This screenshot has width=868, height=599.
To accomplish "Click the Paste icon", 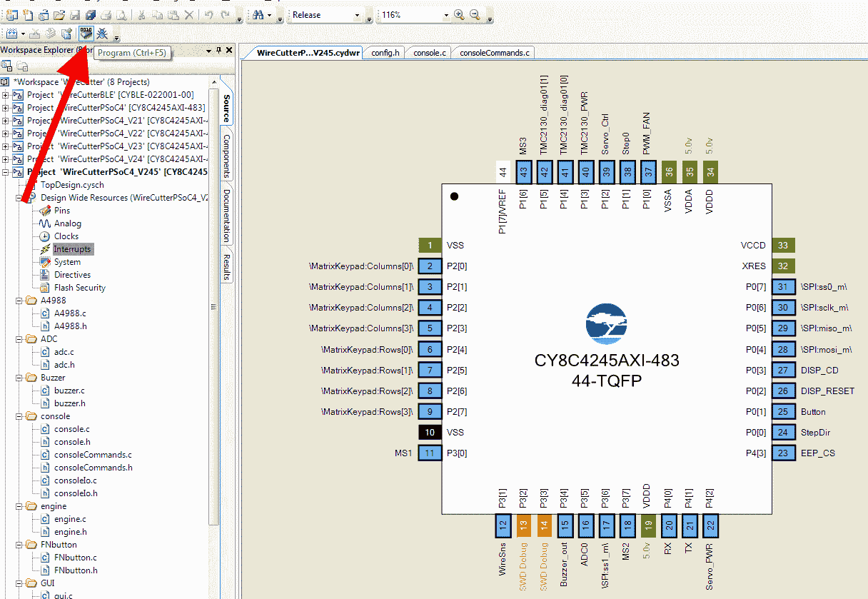I will 173,14.
